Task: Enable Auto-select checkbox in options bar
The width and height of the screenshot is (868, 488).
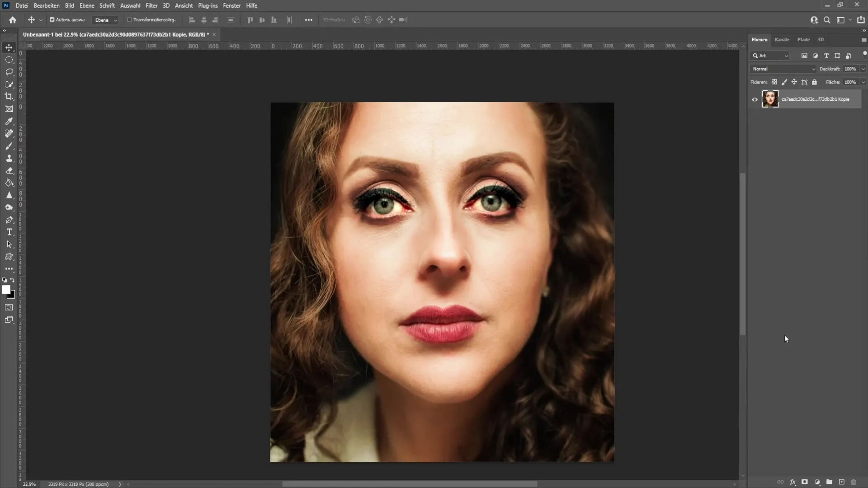Action: pyautogui.click(x=52, y=20)
